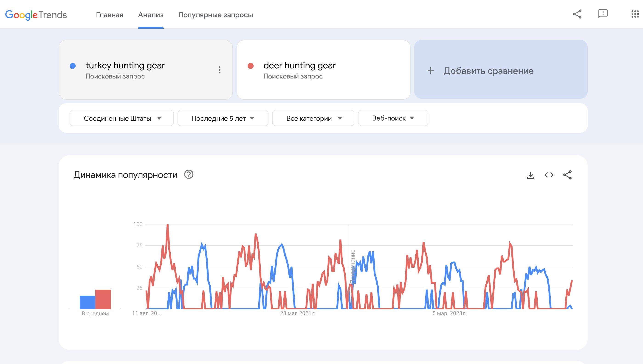Expand the Все категории dropdown

tap(313, 118)
